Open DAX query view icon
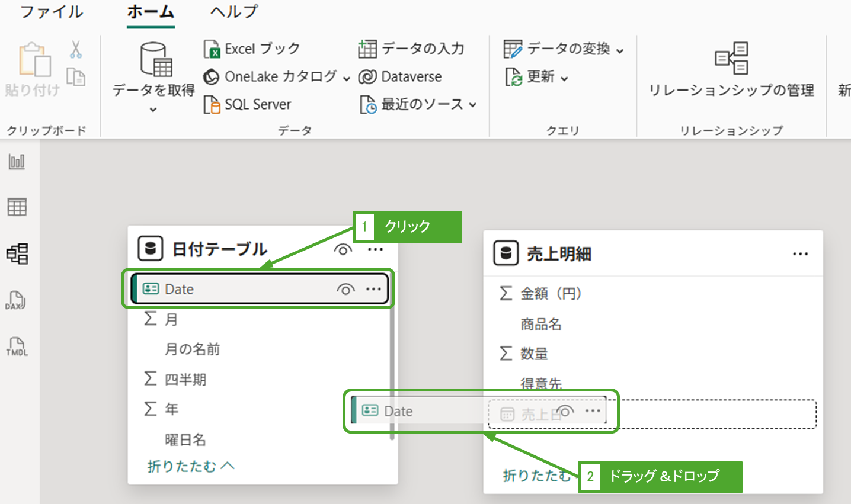 click(15, 300)
